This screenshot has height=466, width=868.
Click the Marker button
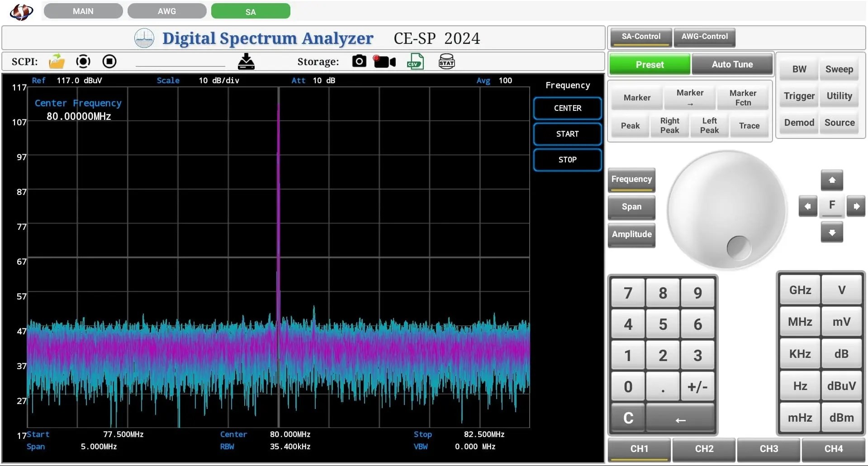point(637,98)
